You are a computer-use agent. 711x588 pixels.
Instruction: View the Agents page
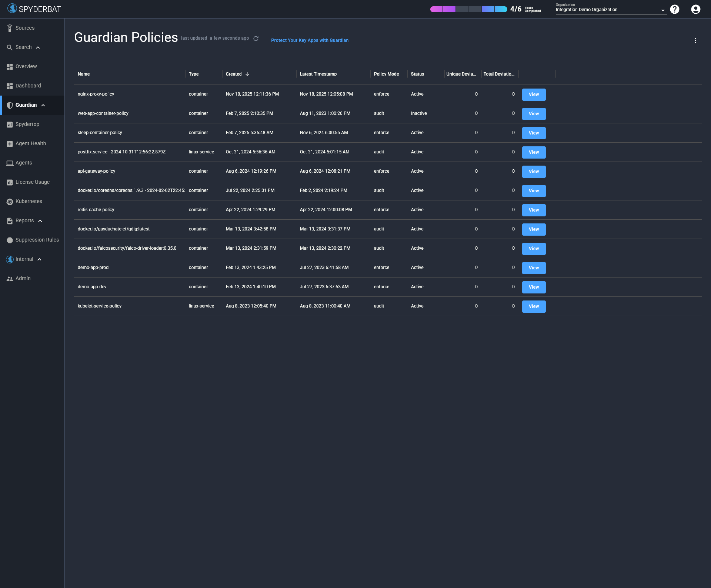23,163
